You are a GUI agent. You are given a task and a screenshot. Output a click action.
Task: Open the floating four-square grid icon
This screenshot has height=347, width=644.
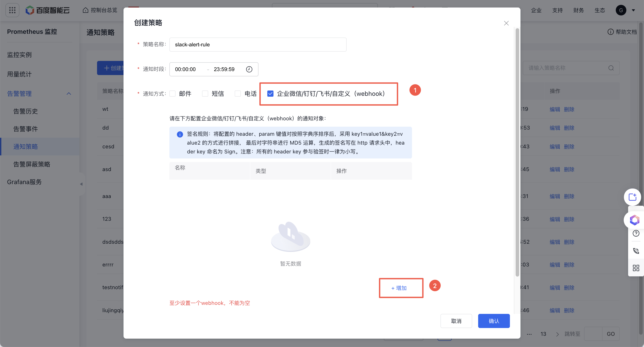636,268
